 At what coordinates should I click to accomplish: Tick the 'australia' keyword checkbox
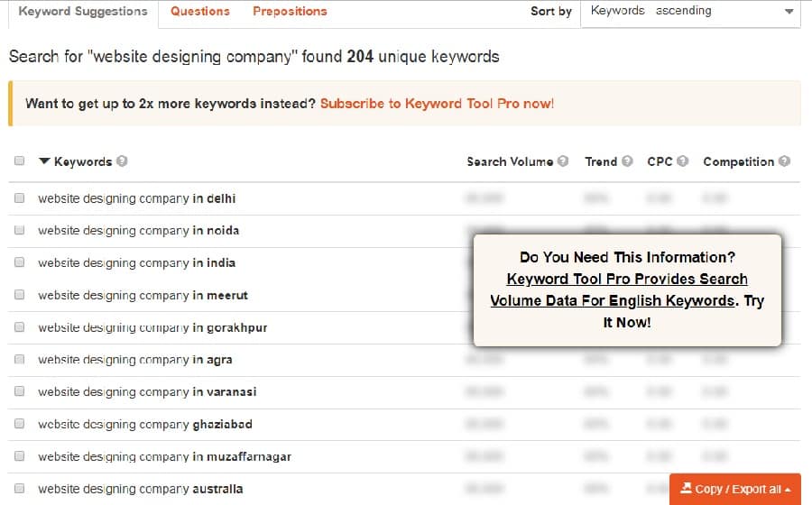click(20, 489)
